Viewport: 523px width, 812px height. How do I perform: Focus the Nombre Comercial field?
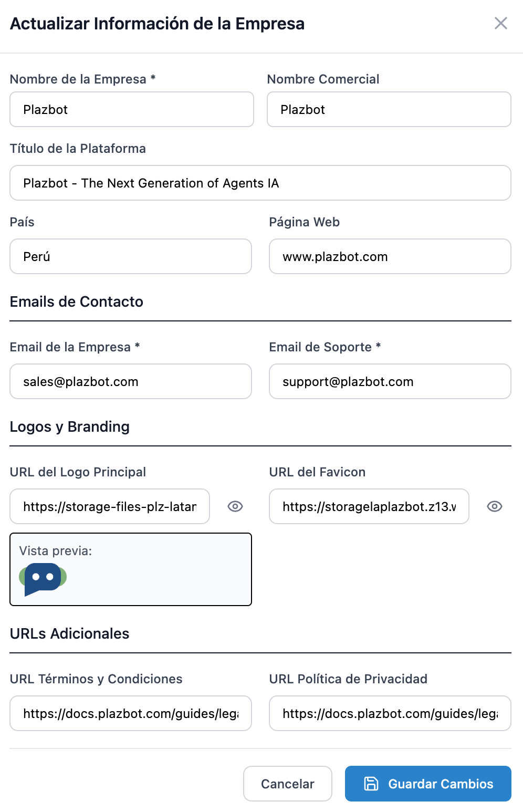(389, 109)
